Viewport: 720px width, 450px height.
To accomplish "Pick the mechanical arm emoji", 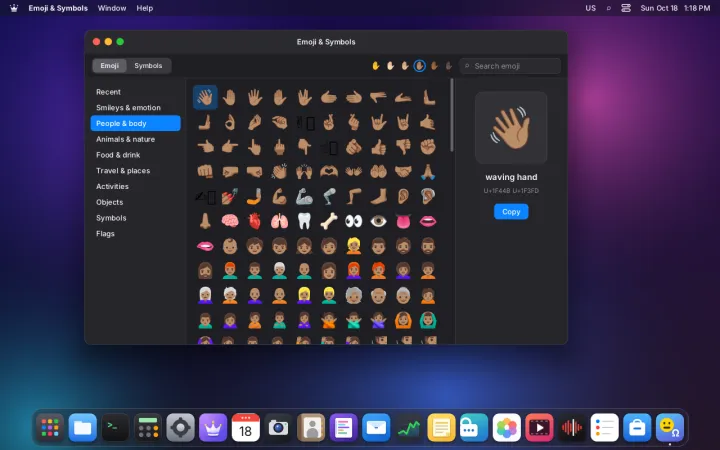I will pos(304,197).
